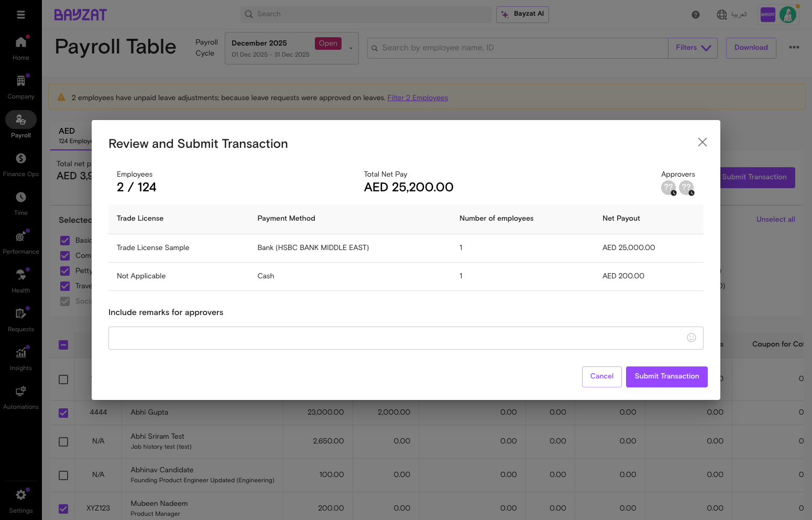The image size is (812, 520).
Task: Uncheck Mubeen Nadeem row checkbox
Action: (x=63, y=509)
